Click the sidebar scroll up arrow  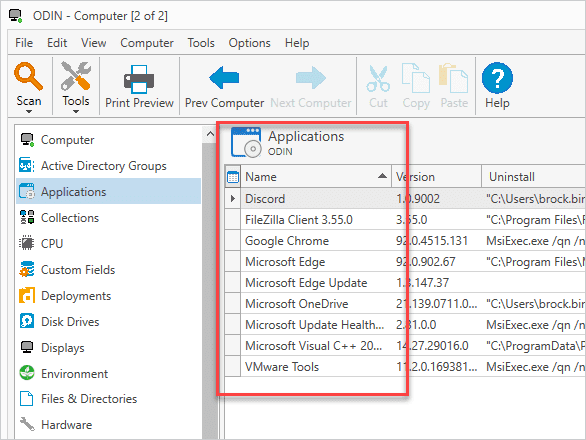210,134
